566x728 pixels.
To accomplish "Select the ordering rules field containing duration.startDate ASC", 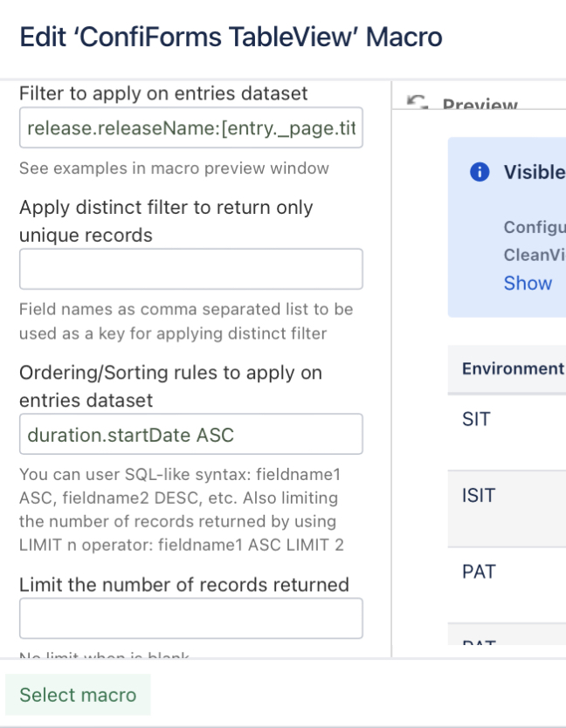I will pos(190,433).
